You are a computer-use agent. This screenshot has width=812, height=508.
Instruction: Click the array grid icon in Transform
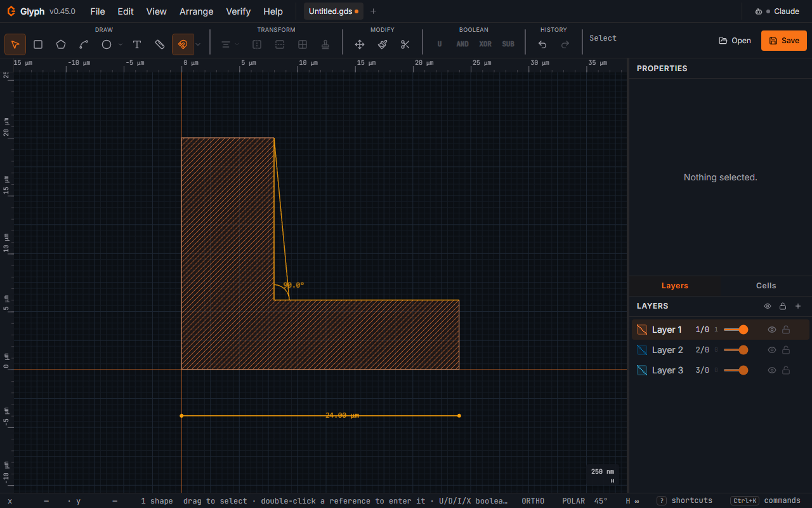303,44
